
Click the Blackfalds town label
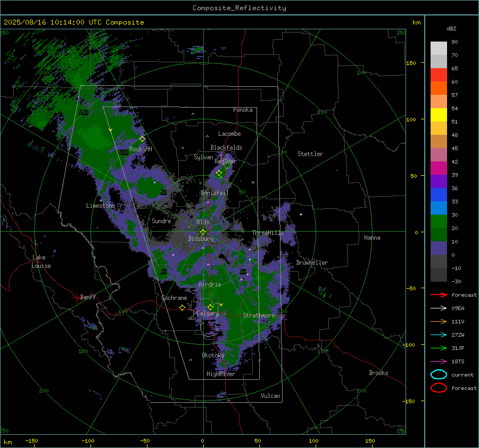pyautogui.click(x=226, y=148)
